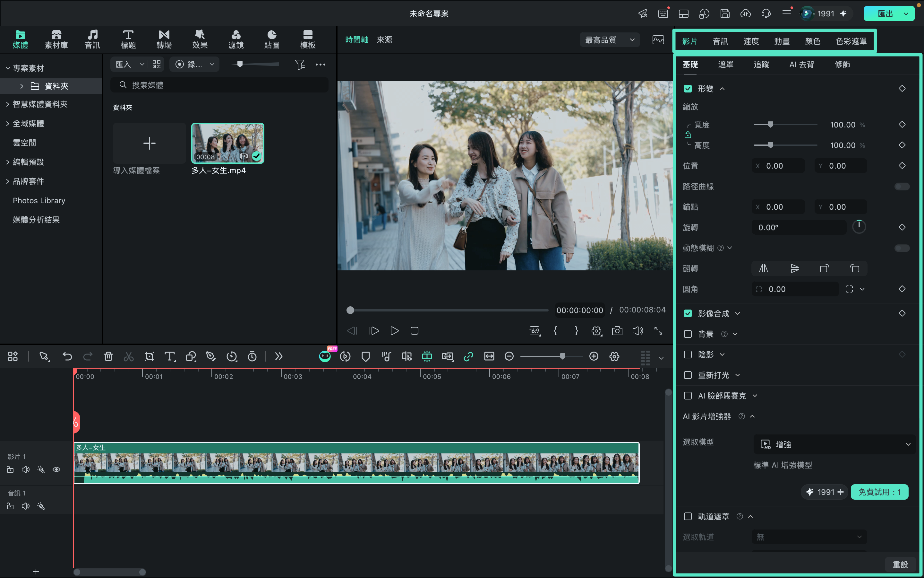Expand the 資料夾 folder tree item

click(x=22, y=86)
